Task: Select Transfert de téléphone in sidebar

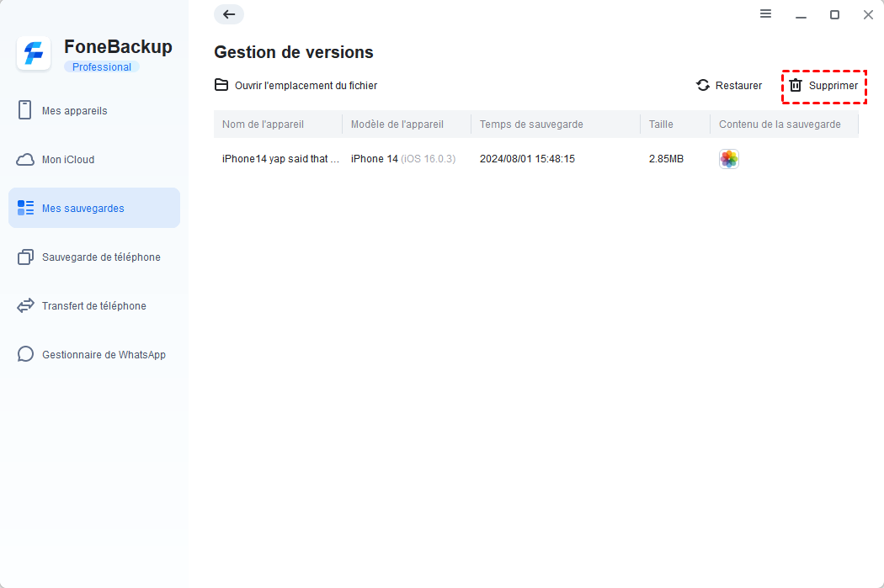Action: pos(93,306)
